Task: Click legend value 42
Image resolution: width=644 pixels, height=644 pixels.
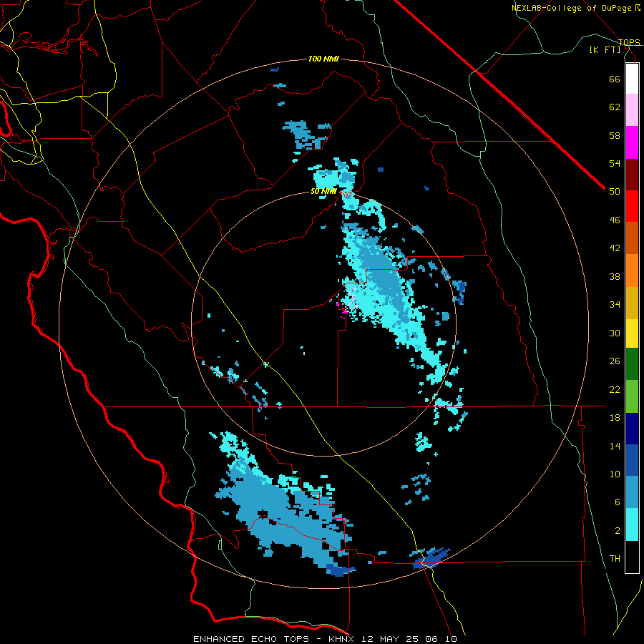Action: pos(615,248)
